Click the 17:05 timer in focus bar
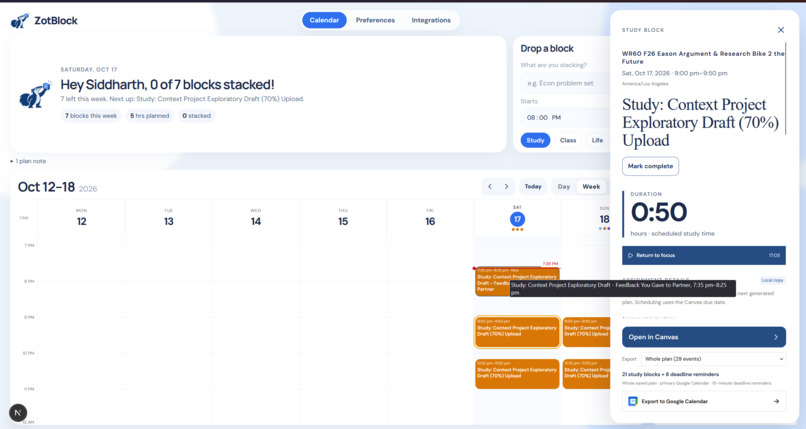Image resolution: width=806 pixels, height=429 pixels. [774, 255]
